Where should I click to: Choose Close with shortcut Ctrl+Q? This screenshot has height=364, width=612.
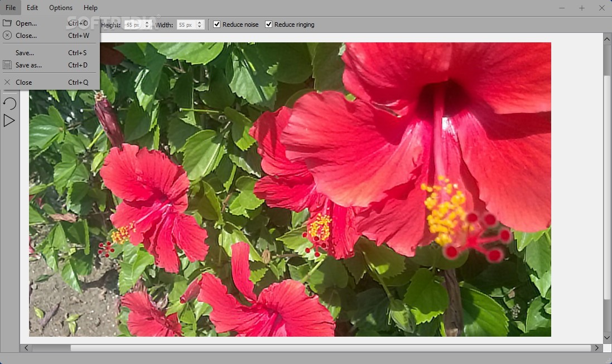[50, 82]
